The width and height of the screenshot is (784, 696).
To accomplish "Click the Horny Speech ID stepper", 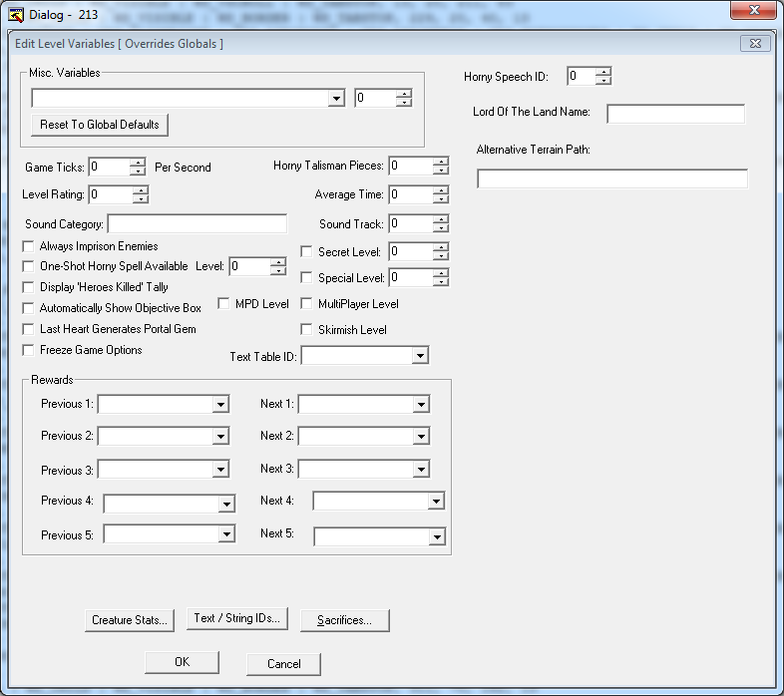I will click(603, 76).
